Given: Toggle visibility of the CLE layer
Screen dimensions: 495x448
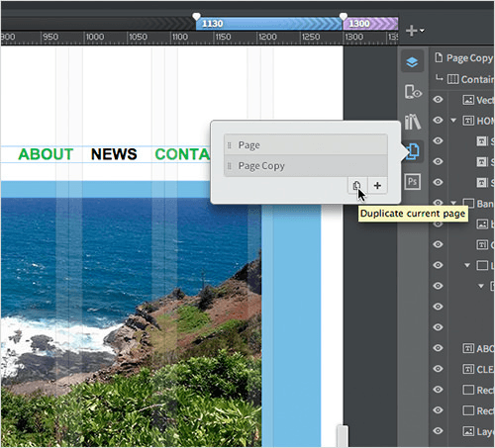Looking at the screenshot, I should tap(438, 369).
